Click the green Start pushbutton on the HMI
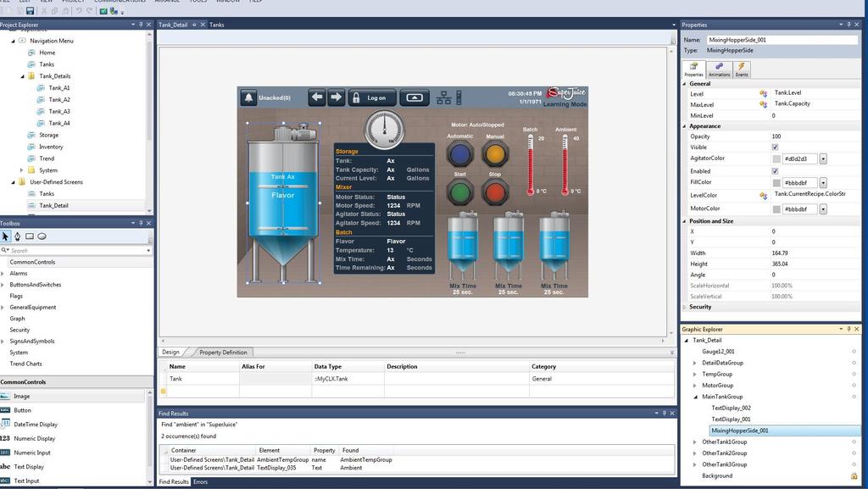 pyautogui.click(x=459, y=192)
